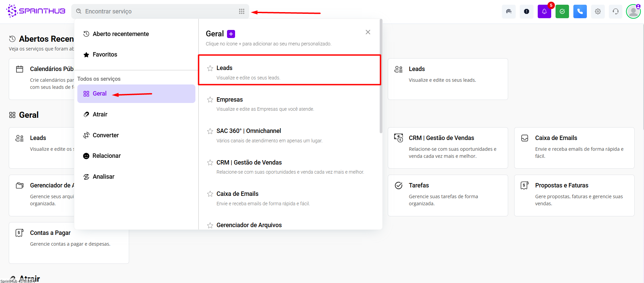
Task: Click the purple notifications bell icon
Action: [544, 11]
